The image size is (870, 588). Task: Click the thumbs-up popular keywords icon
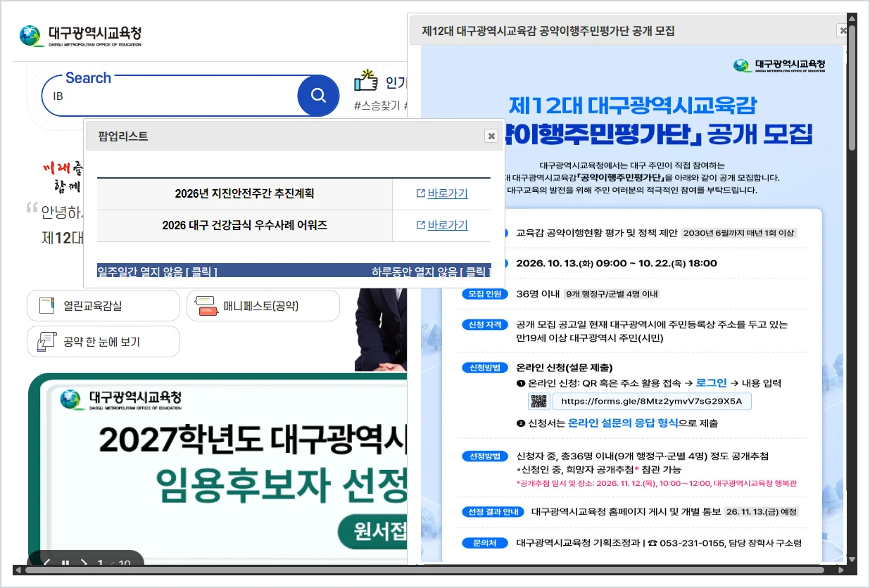[x=366, y=81]
